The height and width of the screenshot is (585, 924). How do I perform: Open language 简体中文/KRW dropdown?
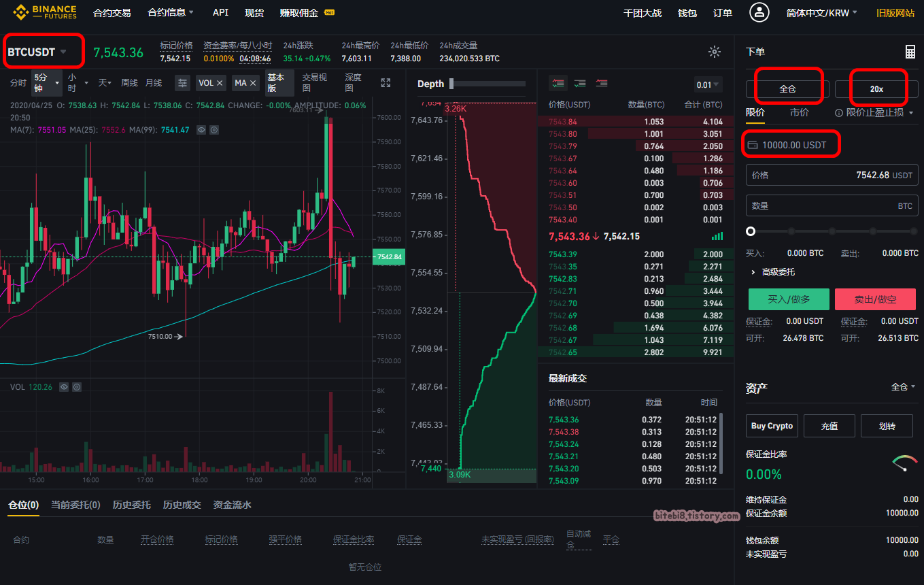coord(822,13)
